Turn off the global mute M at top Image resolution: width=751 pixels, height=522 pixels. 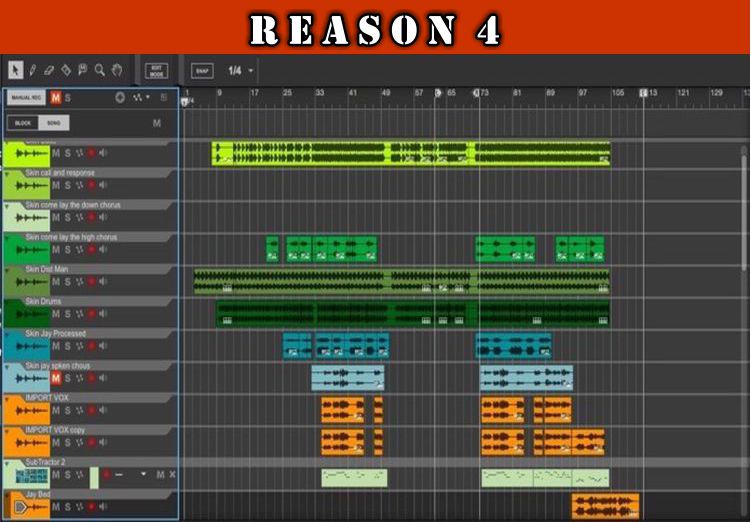tap(56, 98)
